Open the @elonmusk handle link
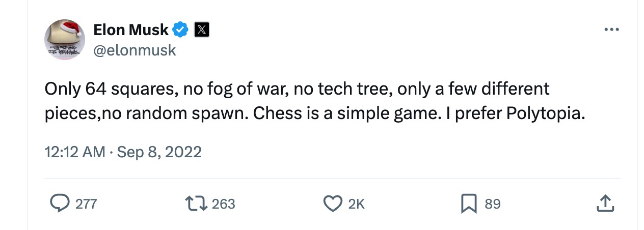This screenshot has height=230, width=644. click(135, 50)
